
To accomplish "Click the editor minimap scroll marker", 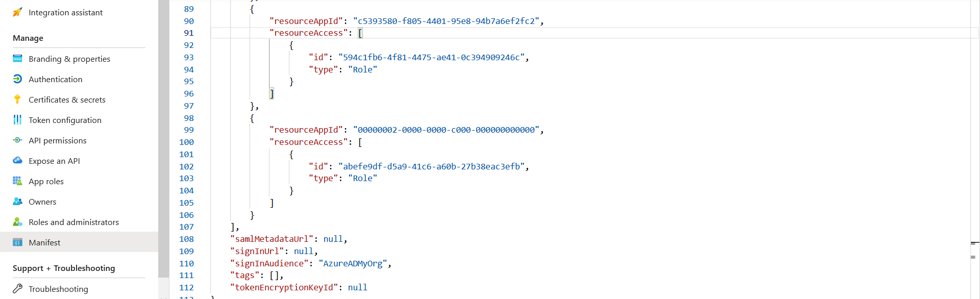I will (x=974, y=243).
